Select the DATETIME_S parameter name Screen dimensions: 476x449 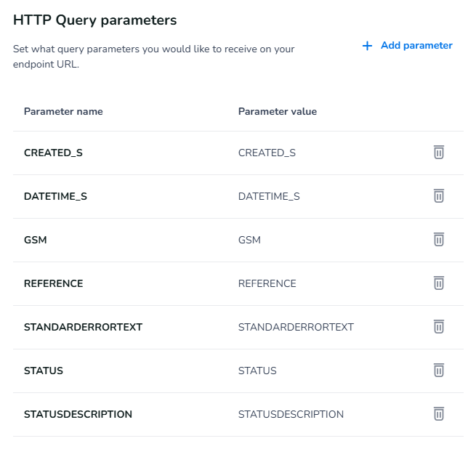[55, 196]
